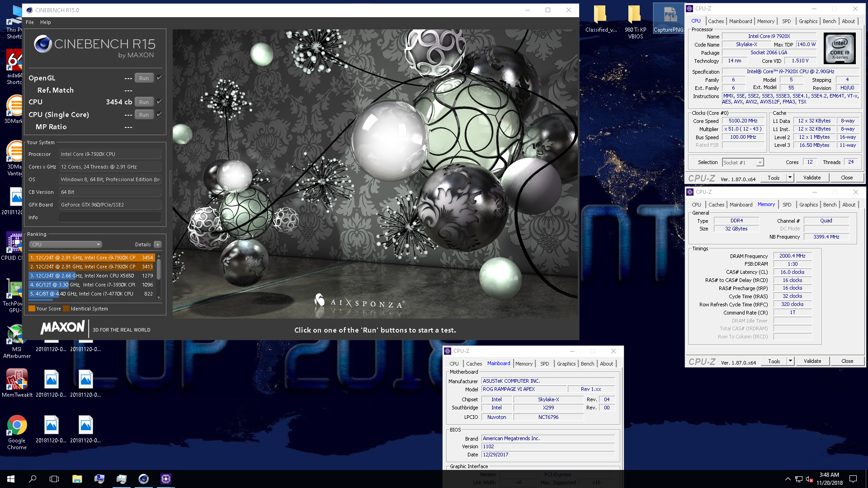Open the TechPowerUp GPU-Z desktop shortcut
The height and width of the screenshot is (488, 868).
(x=12, y=296)
